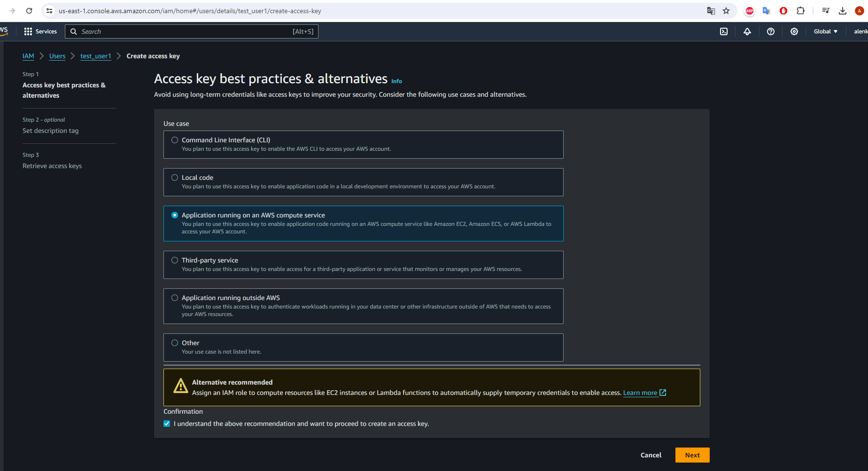Open the notifications bell icon

[747, 31]
